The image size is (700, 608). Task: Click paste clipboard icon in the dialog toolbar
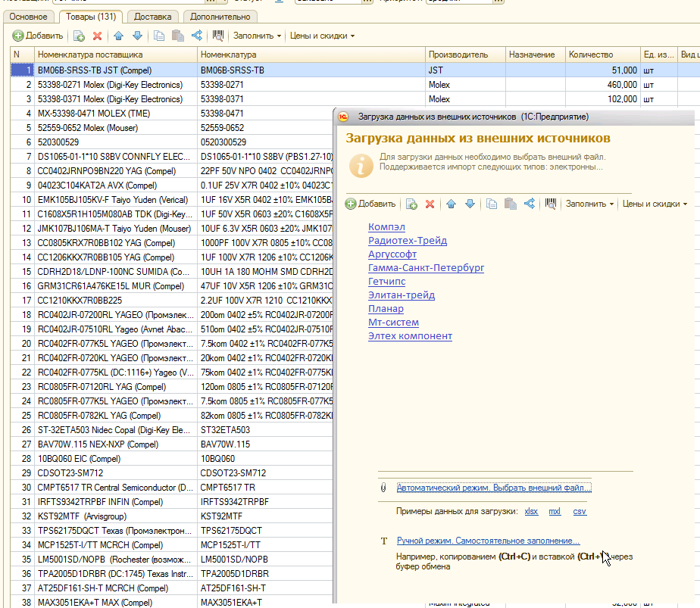511,204
